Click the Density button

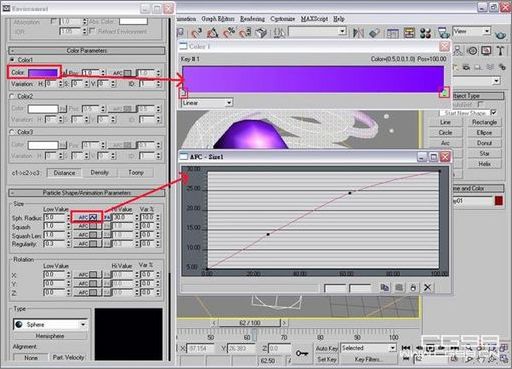pyautogui.click(x=100, y=173)
